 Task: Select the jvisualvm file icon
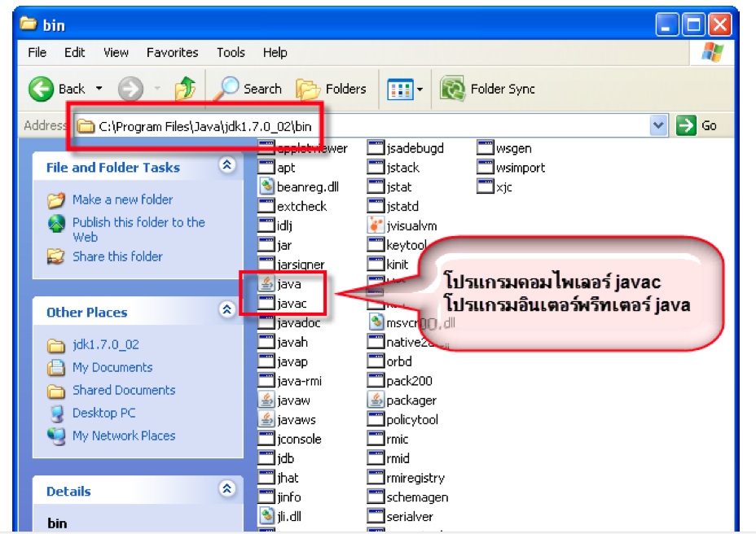click(376, 225)
